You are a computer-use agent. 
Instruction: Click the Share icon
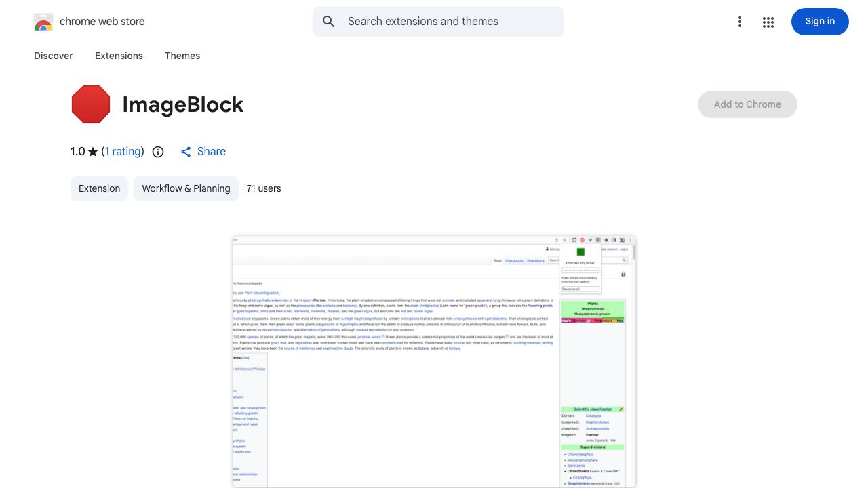point(186,152)
